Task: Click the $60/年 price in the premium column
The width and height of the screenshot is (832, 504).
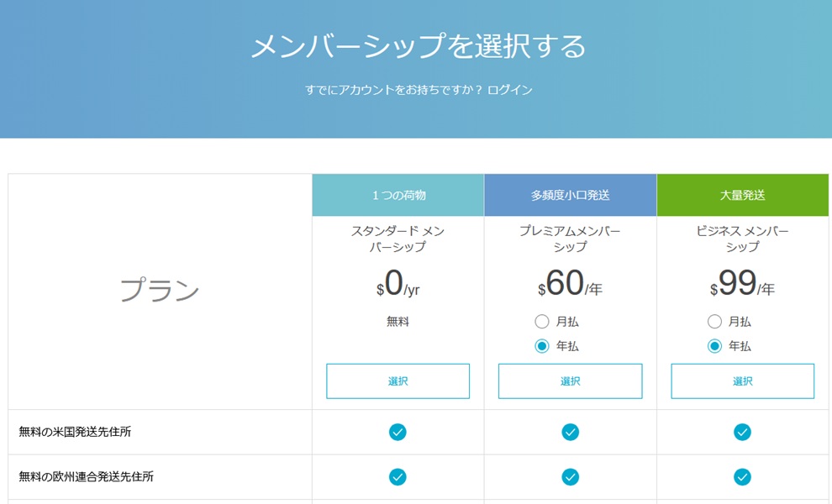Action: tap(570, 285)
